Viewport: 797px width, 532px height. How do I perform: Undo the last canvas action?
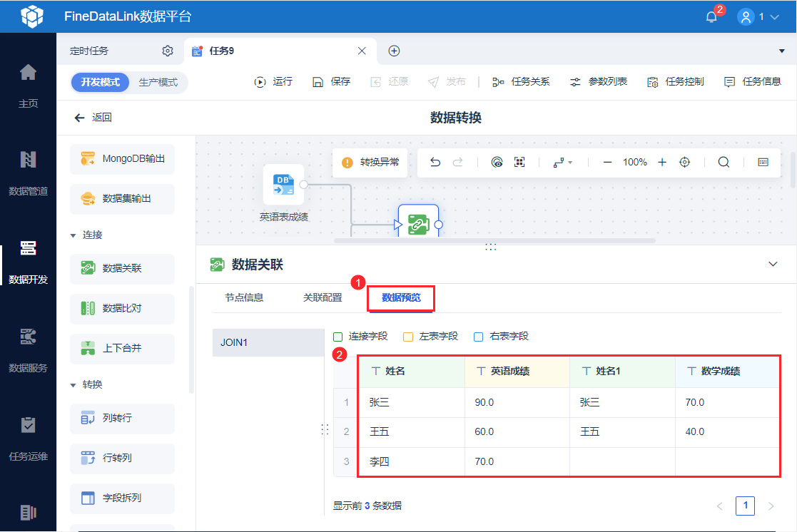click(x=435, y=162)
